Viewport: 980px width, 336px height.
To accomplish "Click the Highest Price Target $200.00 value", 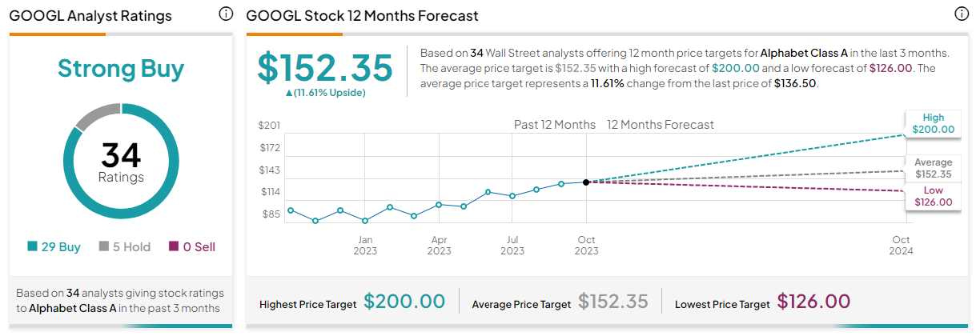I will [404, 302].
